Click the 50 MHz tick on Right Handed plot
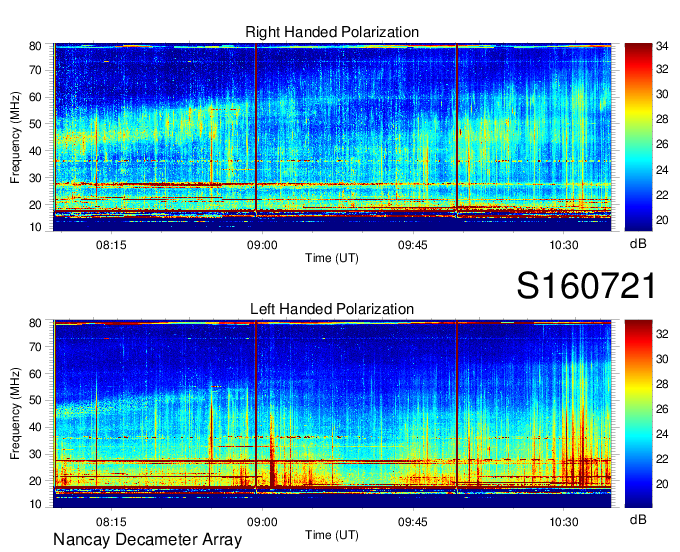Screen dimensions: 680x552 [x=35, y=124]
